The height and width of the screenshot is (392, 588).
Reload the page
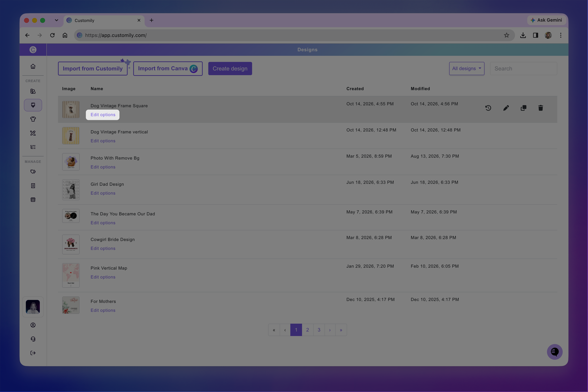coord(52,35)
